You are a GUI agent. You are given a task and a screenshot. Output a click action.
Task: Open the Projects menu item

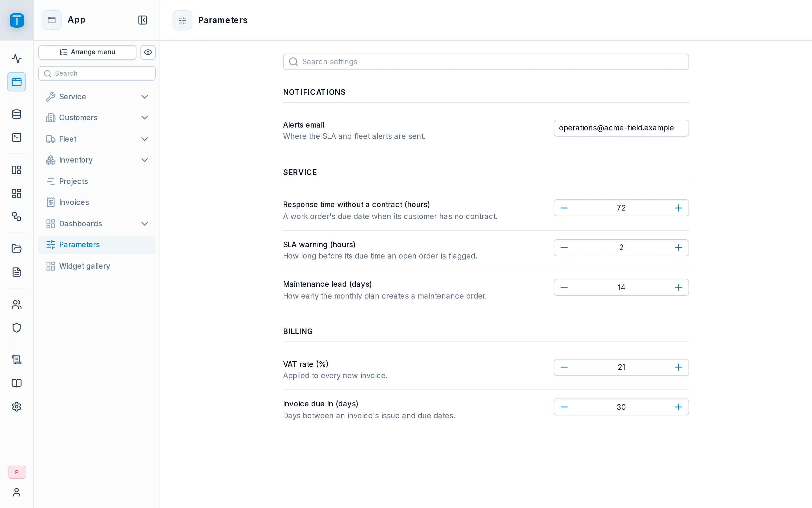click(x=97, y=181)
